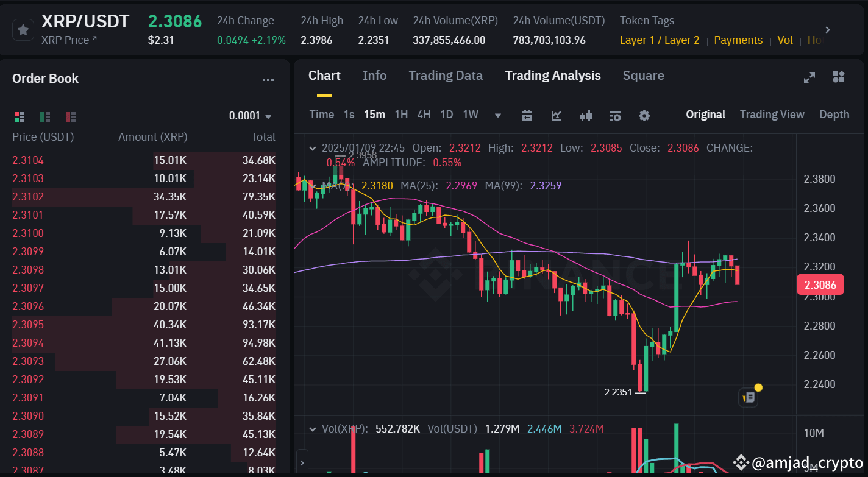Select the ask row at price 2.3100

144,233
